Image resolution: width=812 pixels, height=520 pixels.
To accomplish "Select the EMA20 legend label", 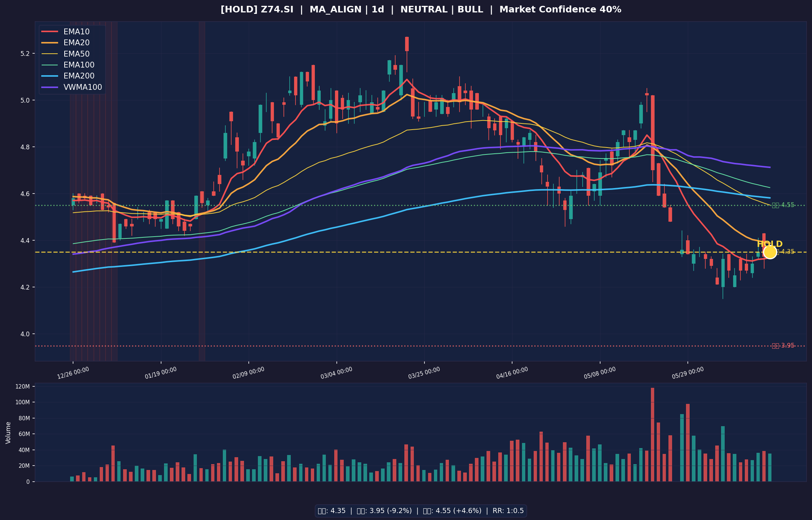I will [x=76, y=43].
